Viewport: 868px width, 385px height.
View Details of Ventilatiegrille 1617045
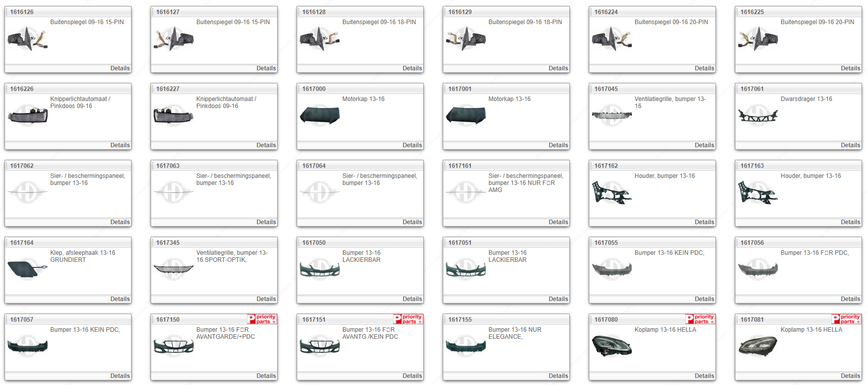704,145
